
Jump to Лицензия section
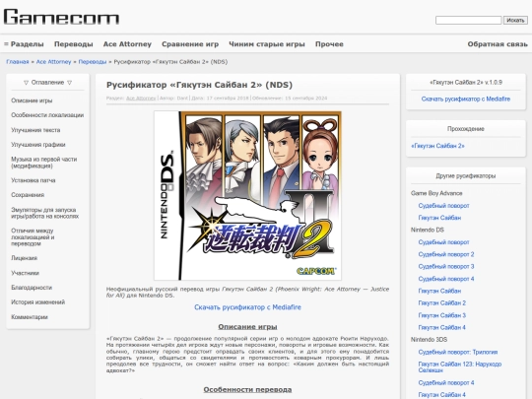pyautogui.click(x=24, y=258)
